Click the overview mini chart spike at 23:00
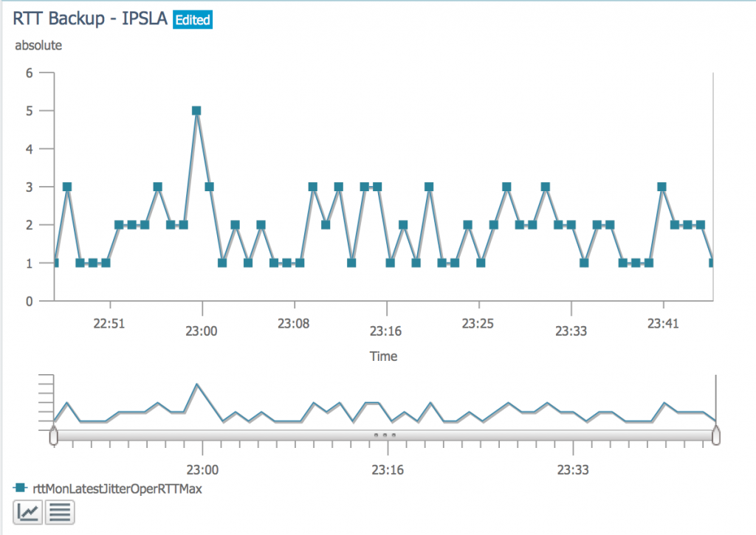This screenshot has height=535, width=756. tap(196, 384)
